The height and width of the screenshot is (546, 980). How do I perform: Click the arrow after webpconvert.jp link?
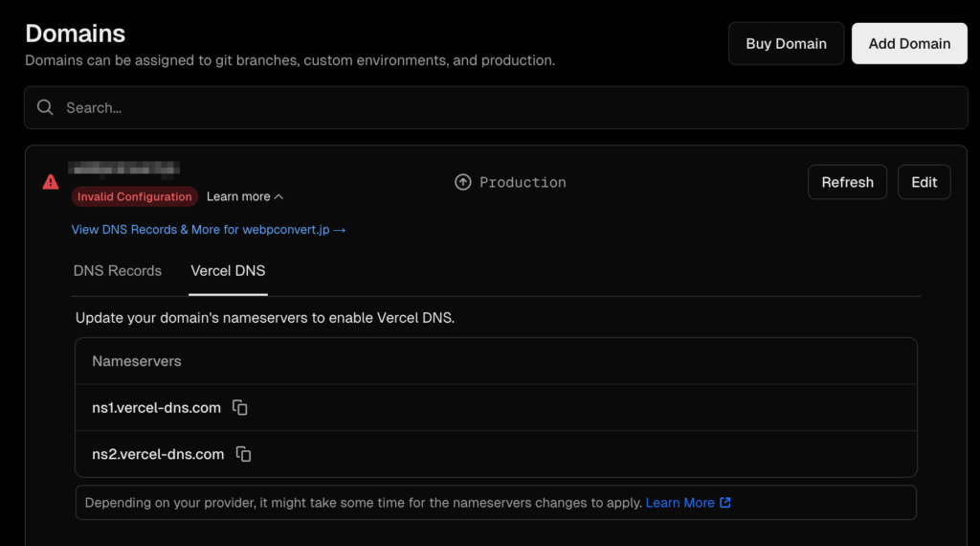pyautogui.click(x=339, y=230)
